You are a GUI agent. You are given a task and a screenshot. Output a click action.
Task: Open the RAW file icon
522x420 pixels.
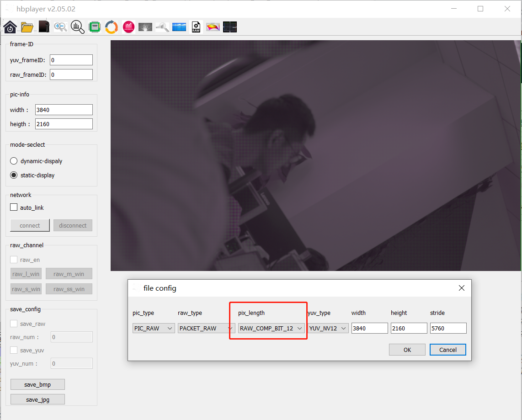coord(196,27)
